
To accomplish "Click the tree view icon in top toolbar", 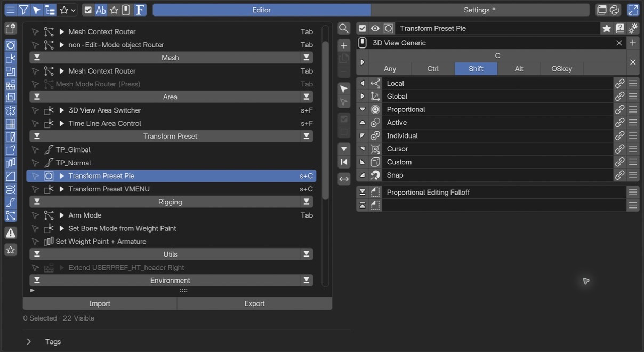I will [x=50, y=10].
